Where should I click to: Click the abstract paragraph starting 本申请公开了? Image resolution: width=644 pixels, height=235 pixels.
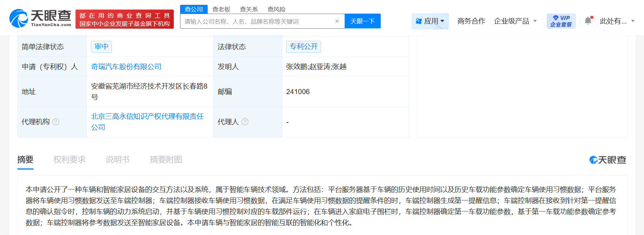point(321,206)
